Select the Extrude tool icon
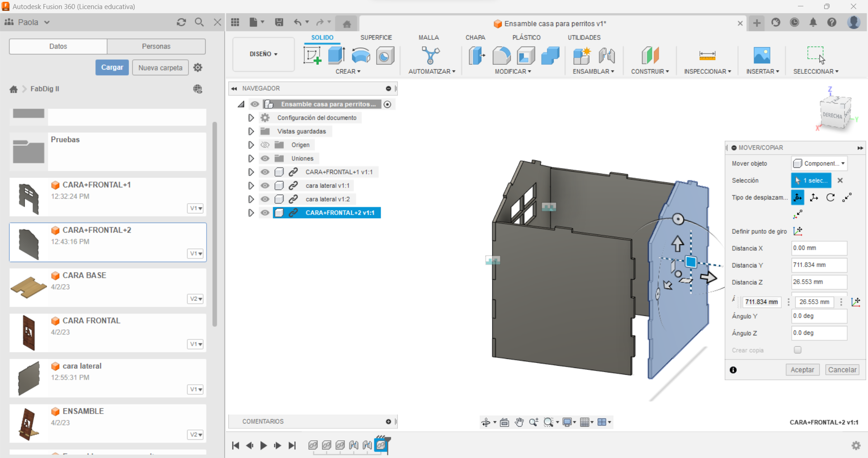 click(336, 56)
